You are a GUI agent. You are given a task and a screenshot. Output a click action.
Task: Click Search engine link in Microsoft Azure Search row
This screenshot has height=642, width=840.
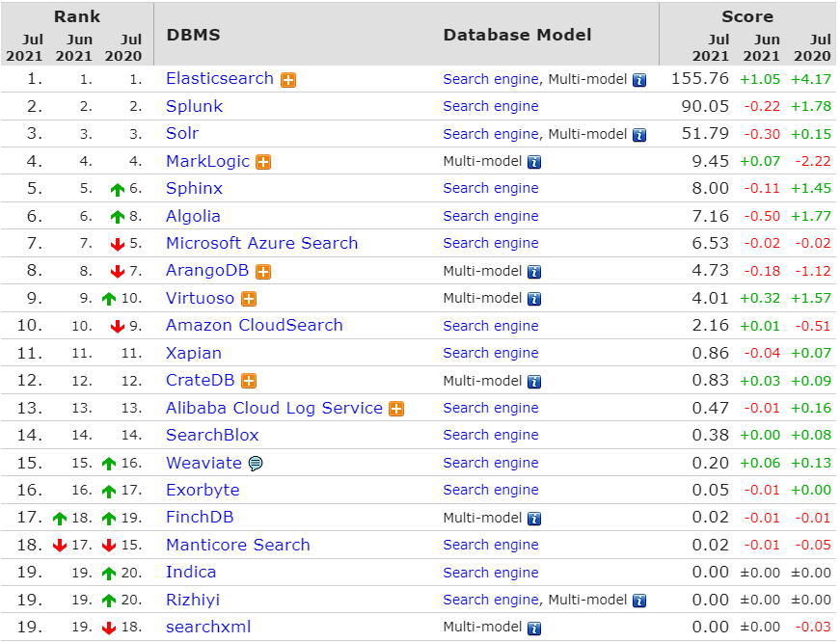pyautogui.click(x=491, y=243)
